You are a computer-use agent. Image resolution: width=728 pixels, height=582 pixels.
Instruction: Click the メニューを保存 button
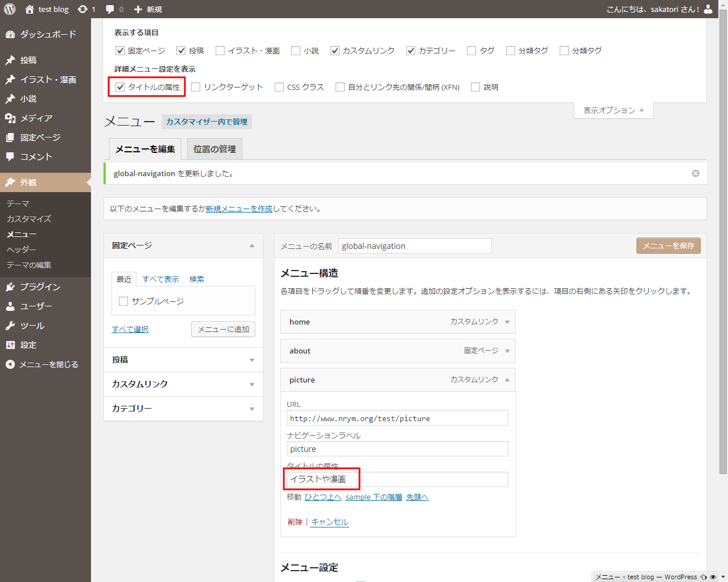[x=668, y=246]
